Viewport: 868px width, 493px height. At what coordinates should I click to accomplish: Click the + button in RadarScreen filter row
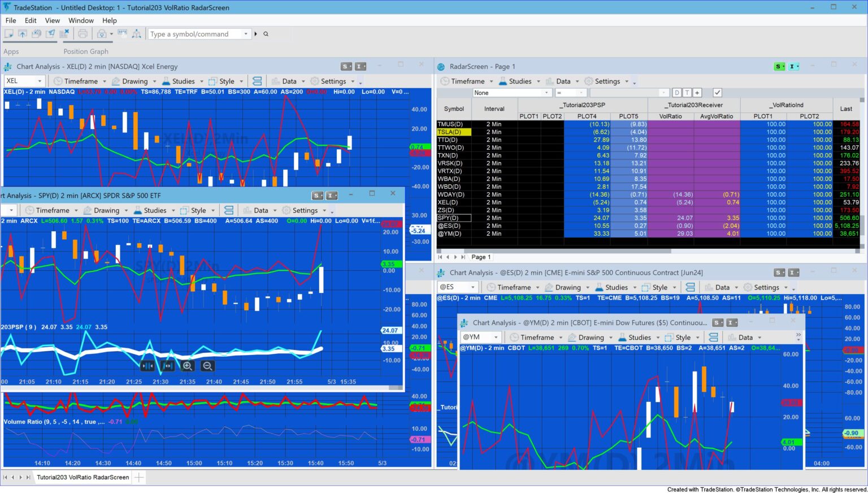point(697,92)
